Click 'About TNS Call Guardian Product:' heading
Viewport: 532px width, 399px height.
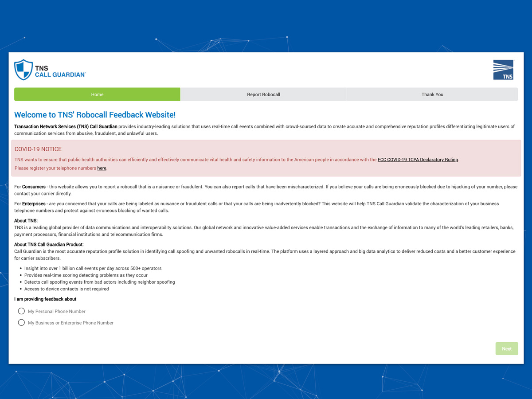coord(49,245)
